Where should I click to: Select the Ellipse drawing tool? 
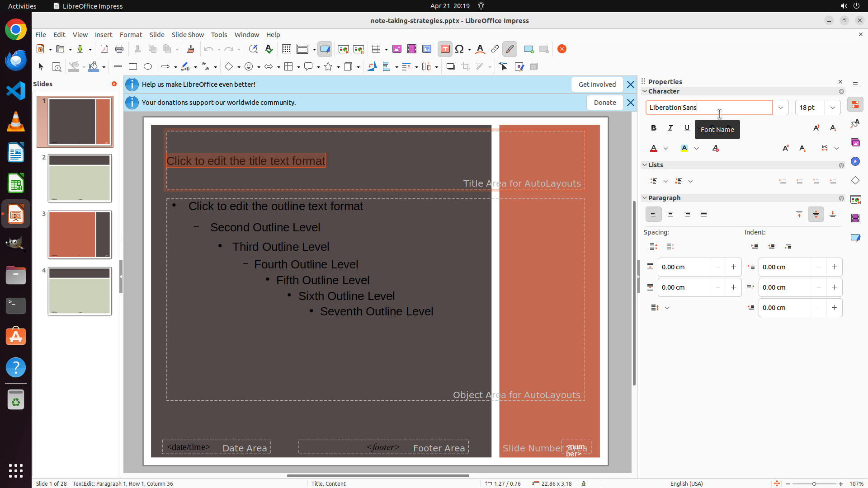pos(148,67)
